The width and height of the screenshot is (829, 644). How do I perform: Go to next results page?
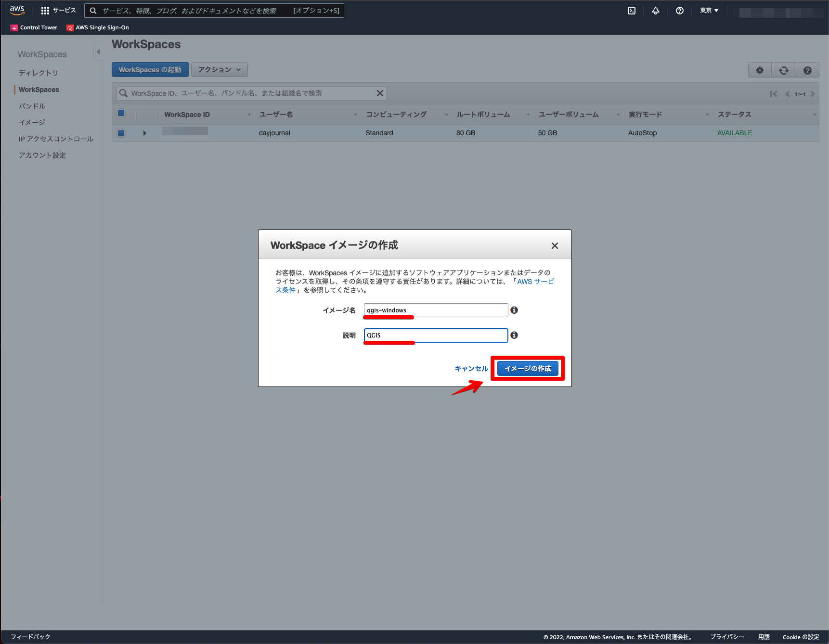(813, 94)
